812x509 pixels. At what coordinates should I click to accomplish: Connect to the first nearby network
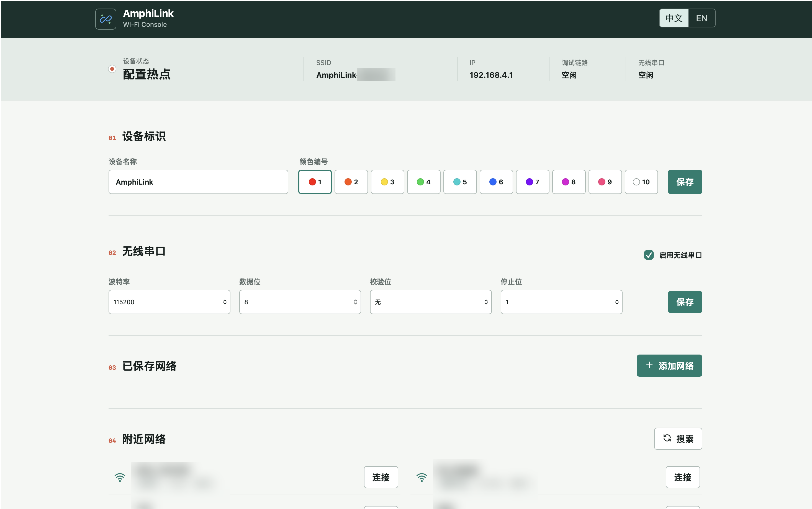click(x=381, y=477)
